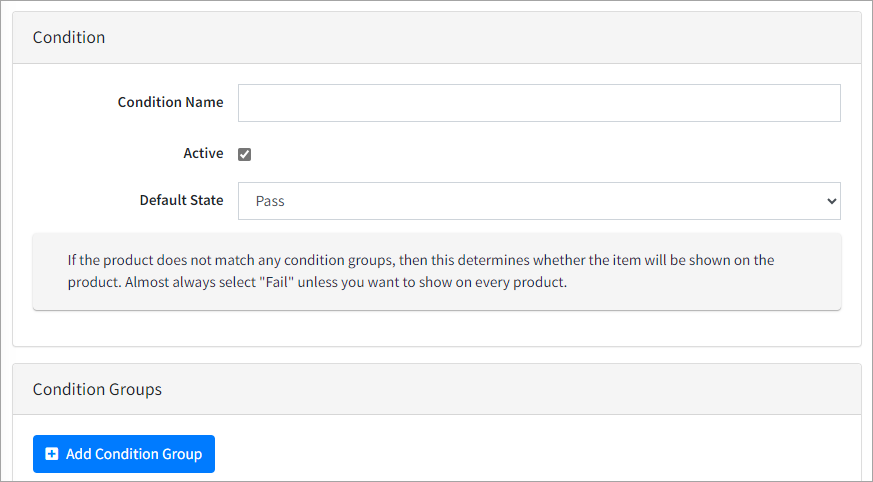Click the Condition Name label
The width and height of the screenshot is (873, 482).
pyautogui.click(x=170, y=102)
